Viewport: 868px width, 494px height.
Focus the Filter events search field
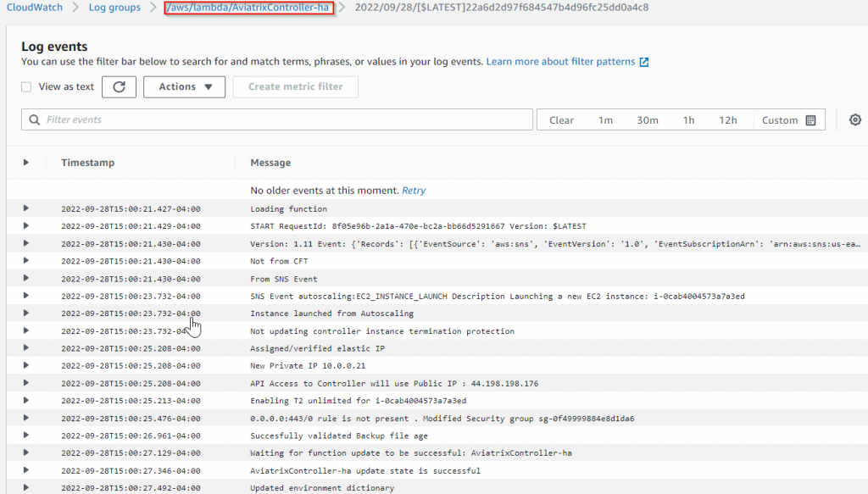(277, 120)
